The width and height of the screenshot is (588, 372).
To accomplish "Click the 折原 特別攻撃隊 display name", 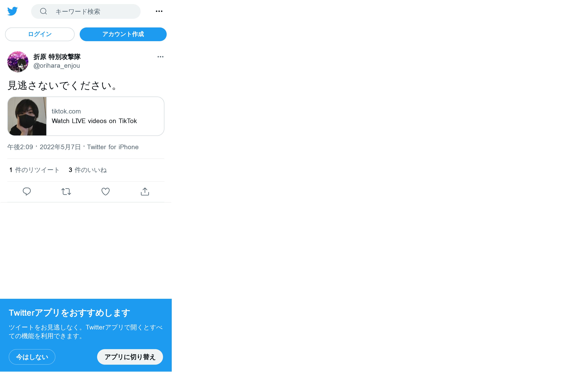I will tap(57, 57).
